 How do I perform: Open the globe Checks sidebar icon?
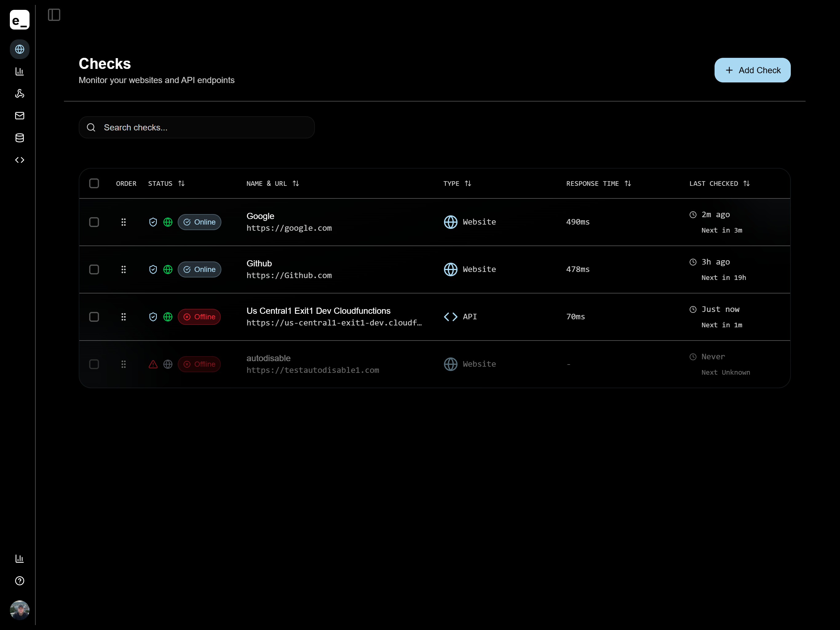point(19,50)
